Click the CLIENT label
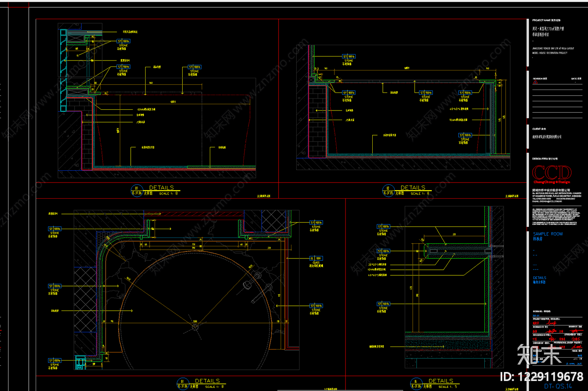The height and width of the screenshot is (391, 588). point(539,129)
